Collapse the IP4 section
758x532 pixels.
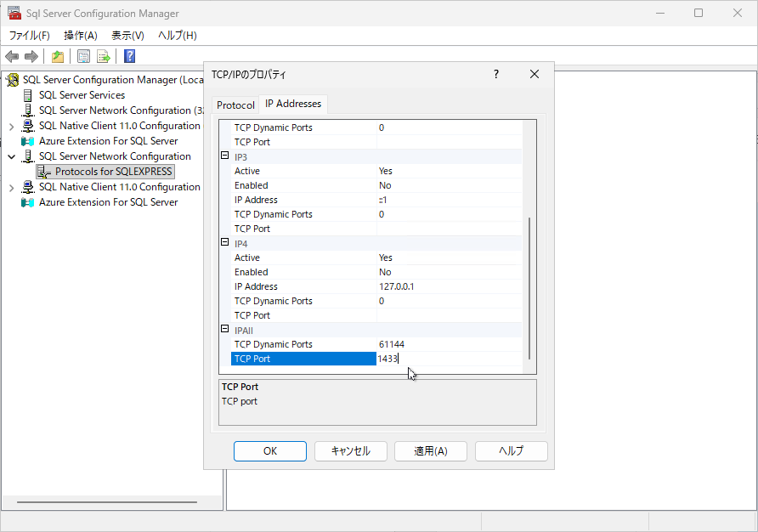[x=225, y=243]
